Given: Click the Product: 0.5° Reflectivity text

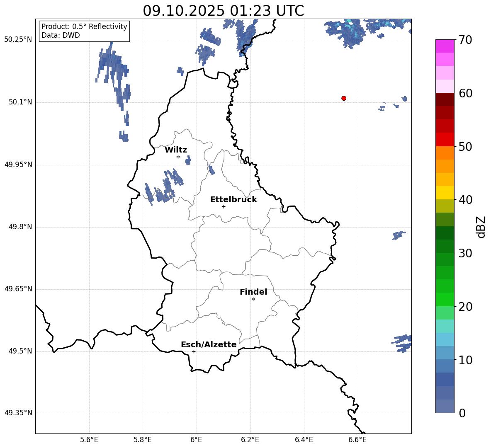Looking at the screenshot, I should click(x=84, y=26).
